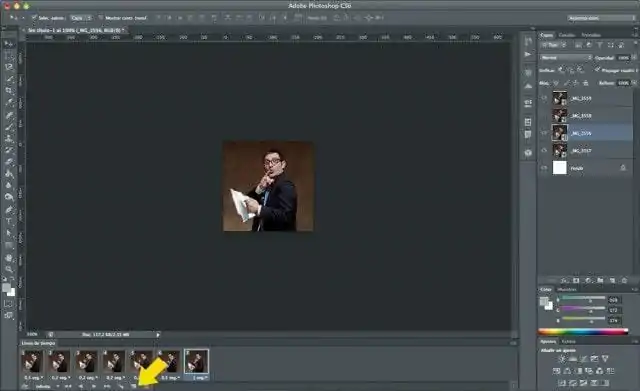Image resolution: width=640 pixels, height=391 pixels.
Task: Add a Curves adjustment icon
Action: tap(584, 359)
